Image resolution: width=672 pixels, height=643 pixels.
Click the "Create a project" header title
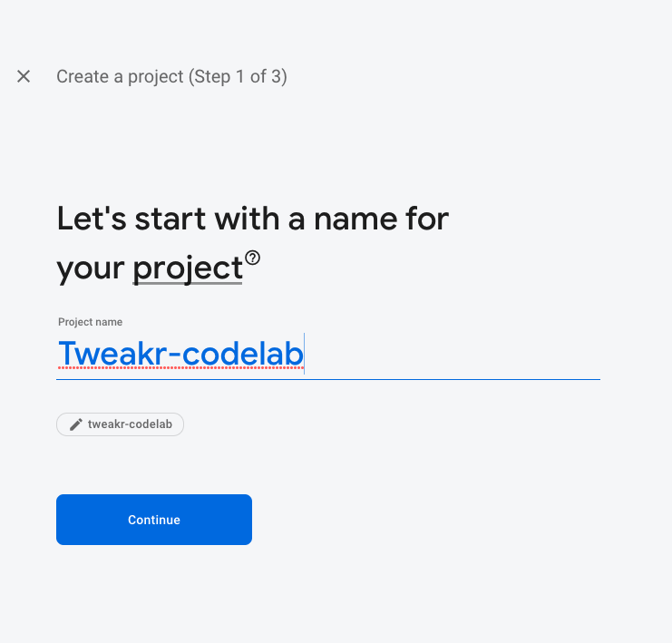(120, 77)
